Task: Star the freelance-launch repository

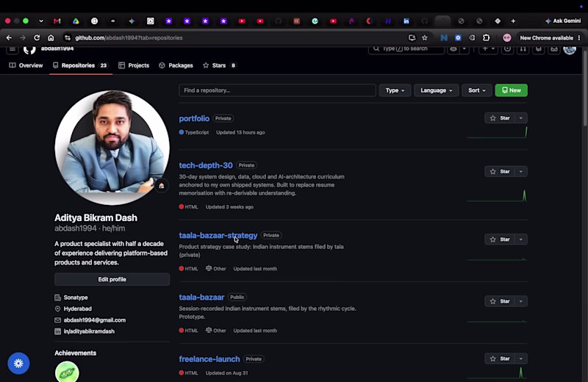Action: [x=500, y=358]
